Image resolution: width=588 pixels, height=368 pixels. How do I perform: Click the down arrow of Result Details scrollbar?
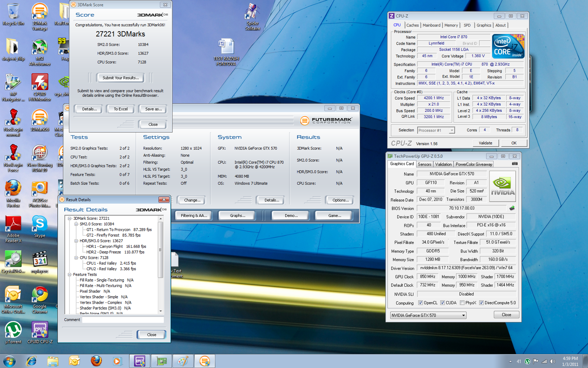pos(160,311)
